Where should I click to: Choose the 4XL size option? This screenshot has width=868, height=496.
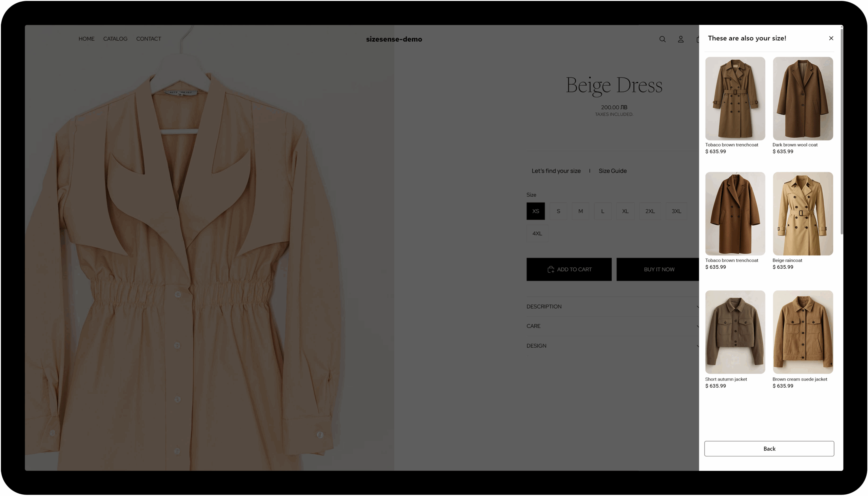click(x=537, y=233)
